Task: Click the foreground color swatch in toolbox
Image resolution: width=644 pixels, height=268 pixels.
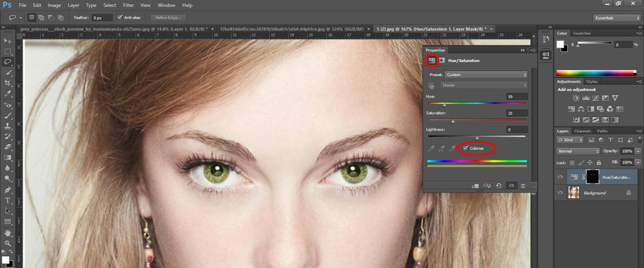Action: pyautogui.click(x=5, y=260)
